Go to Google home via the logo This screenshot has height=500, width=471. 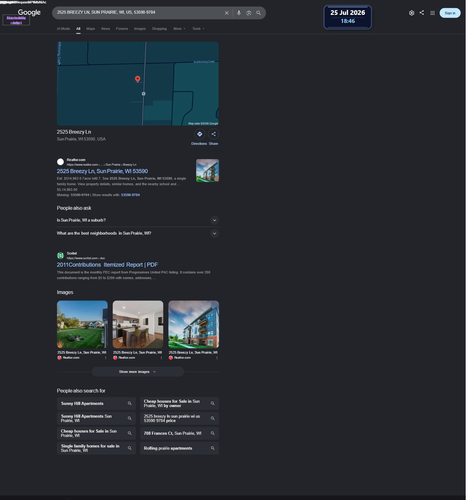[29, 12]
